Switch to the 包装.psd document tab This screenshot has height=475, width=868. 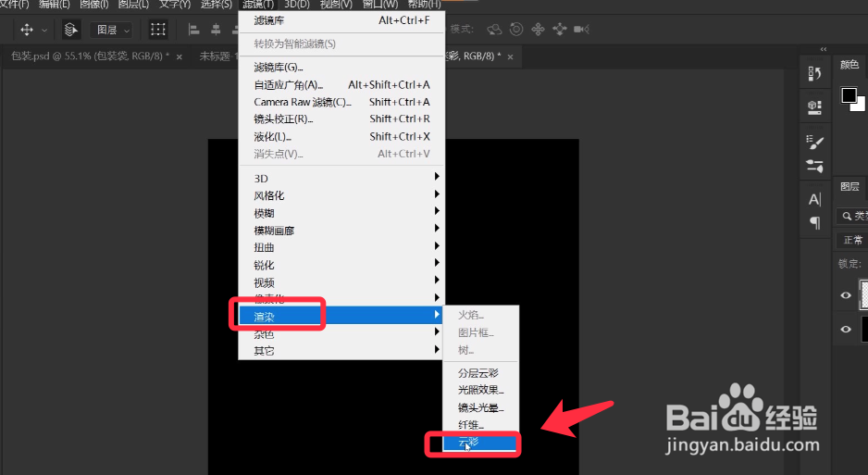pos(90,56)
